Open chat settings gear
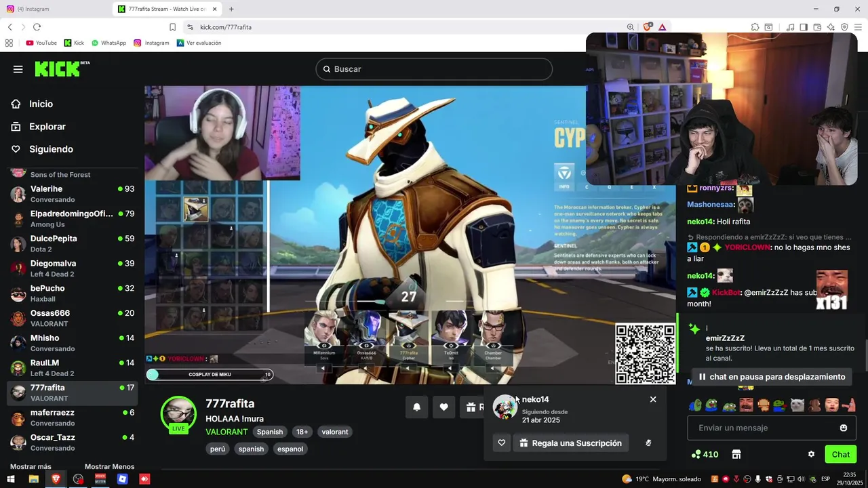868x488 pixels. tap(811, 454)
